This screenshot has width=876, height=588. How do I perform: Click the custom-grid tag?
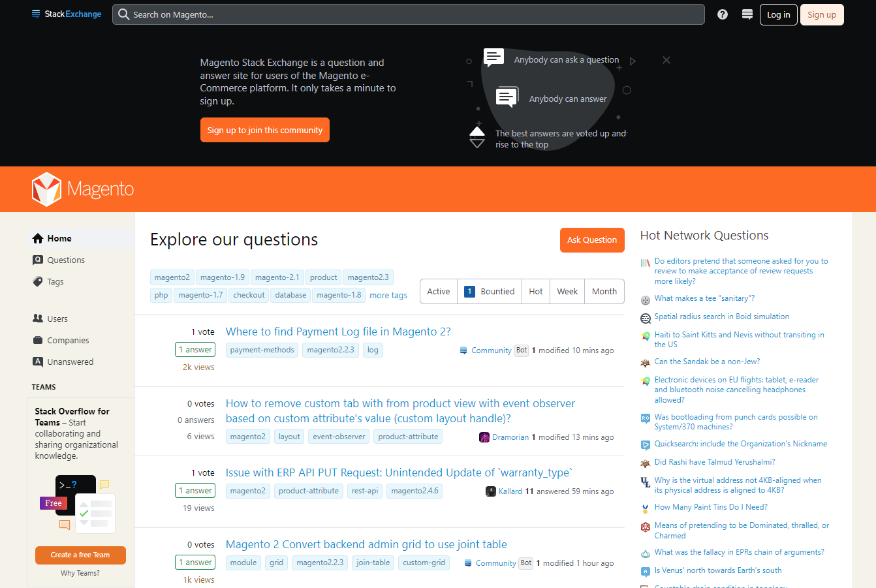(424, 563)
